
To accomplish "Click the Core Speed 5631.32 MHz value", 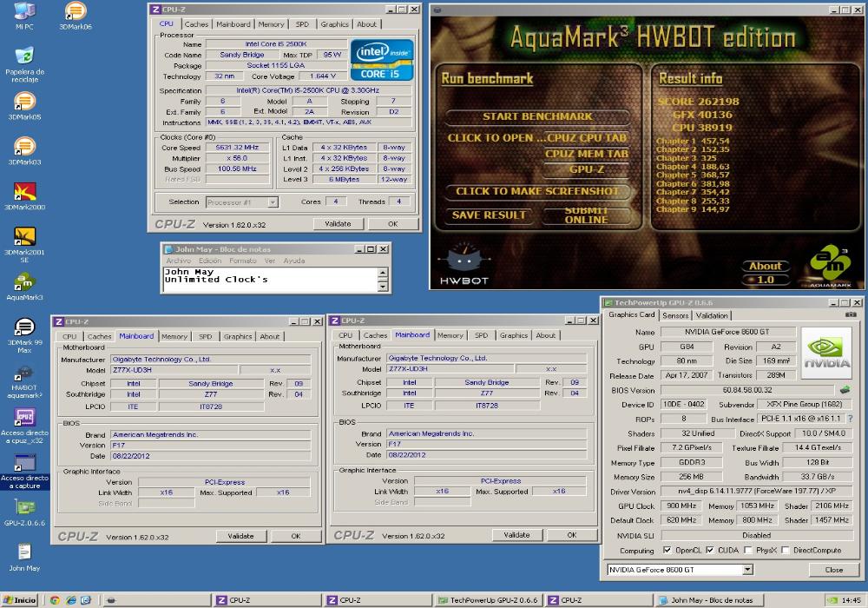I will (x=237, y=148).
